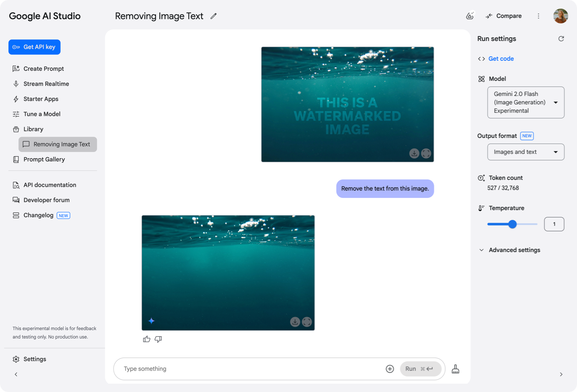Screen dimensions: 577x392
Task: Give a thumbs down to the response
Action: coord(158,339)
